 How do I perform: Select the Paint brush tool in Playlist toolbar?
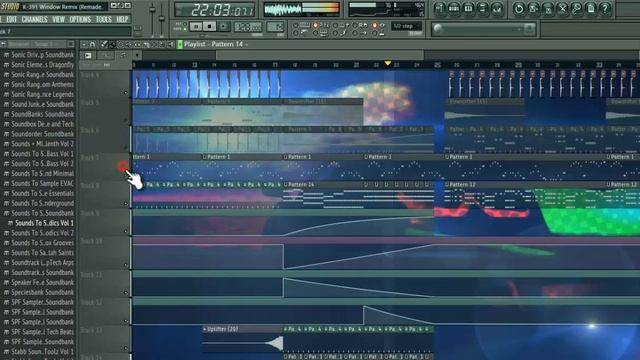(x=113, y=44)
